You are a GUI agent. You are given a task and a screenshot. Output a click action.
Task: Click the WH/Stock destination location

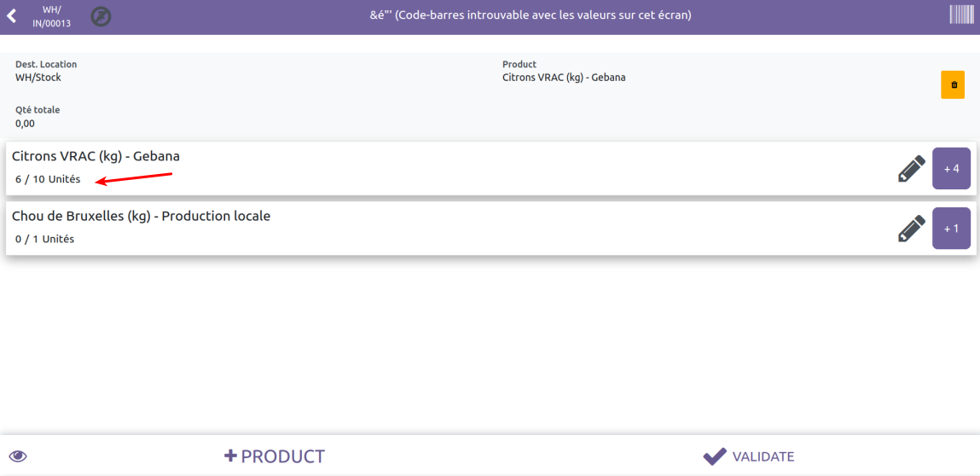[x=38, y=78]
